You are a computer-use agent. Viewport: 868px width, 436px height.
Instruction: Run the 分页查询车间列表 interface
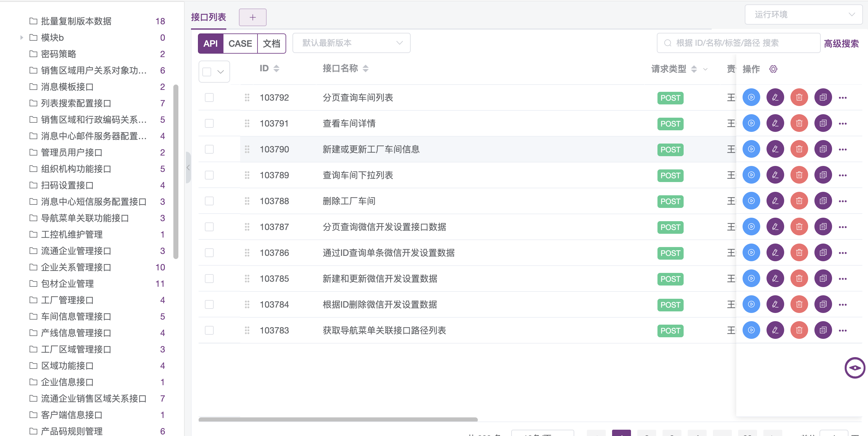751,97
